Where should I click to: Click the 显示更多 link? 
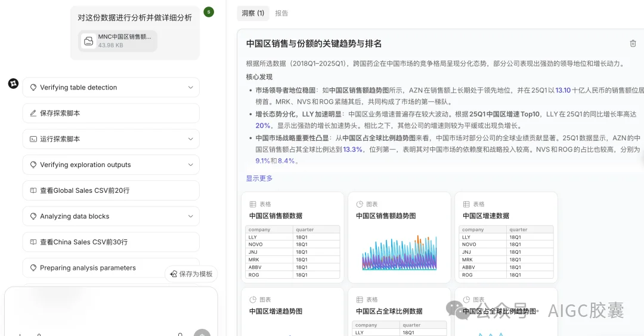point(259,178)
